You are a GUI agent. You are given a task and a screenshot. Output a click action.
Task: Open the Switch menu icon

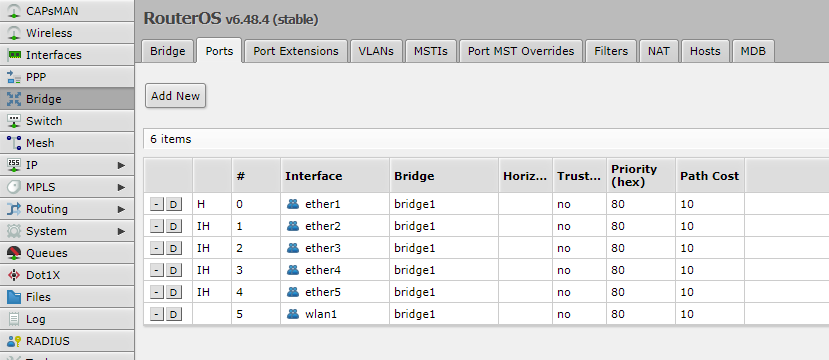click(14, 121)
